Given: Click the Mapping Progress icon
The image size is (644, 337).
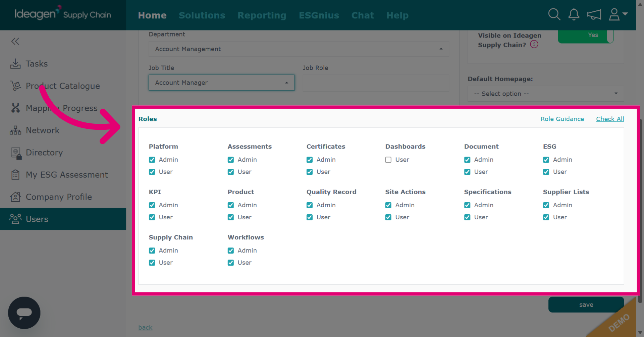Looking at the screenshot, I should [x=15, y=108].
